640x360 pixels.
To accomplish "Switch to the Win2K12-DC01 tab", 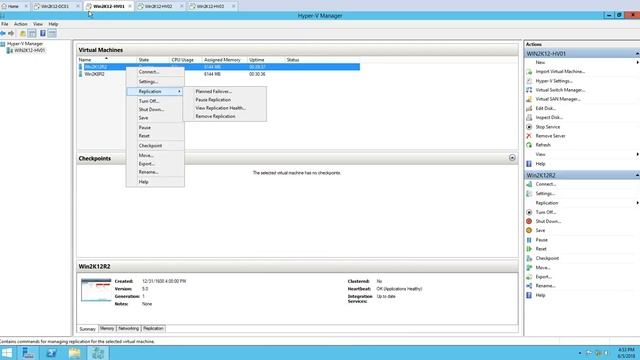I will tap(55, 6).
